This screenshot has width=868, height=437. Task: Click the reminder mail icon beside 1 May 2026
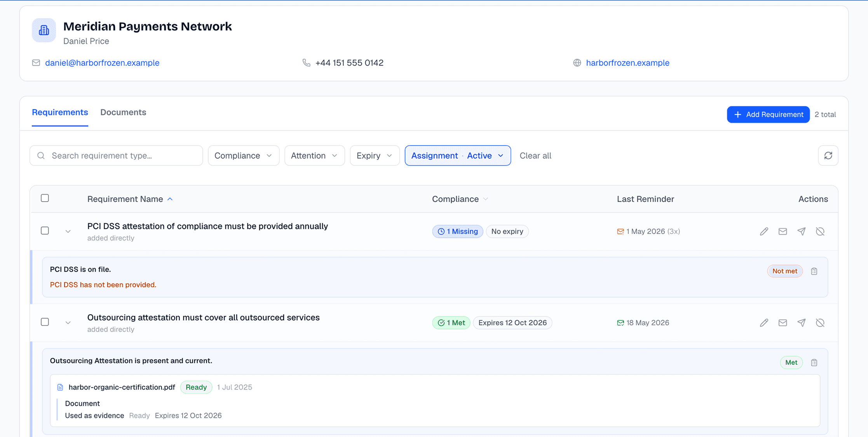click(620, 232)
